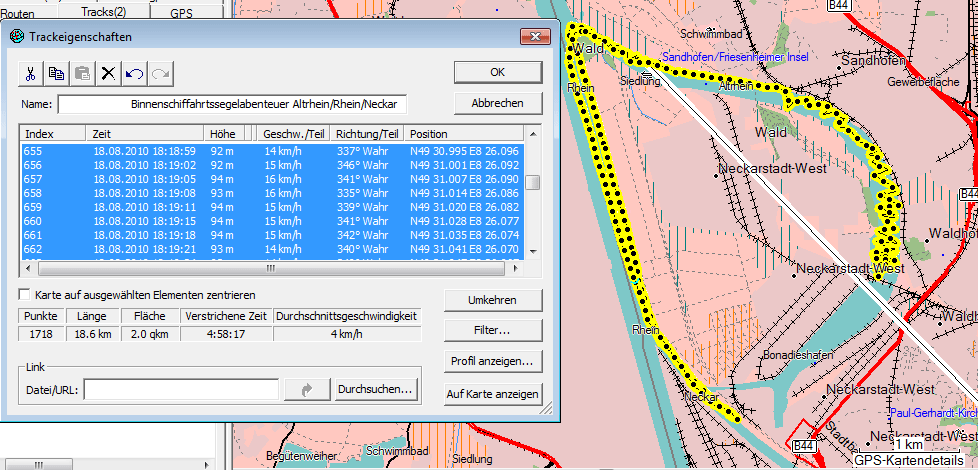
Task: Click the Delete X icon
Action: [x=109, y=73]
